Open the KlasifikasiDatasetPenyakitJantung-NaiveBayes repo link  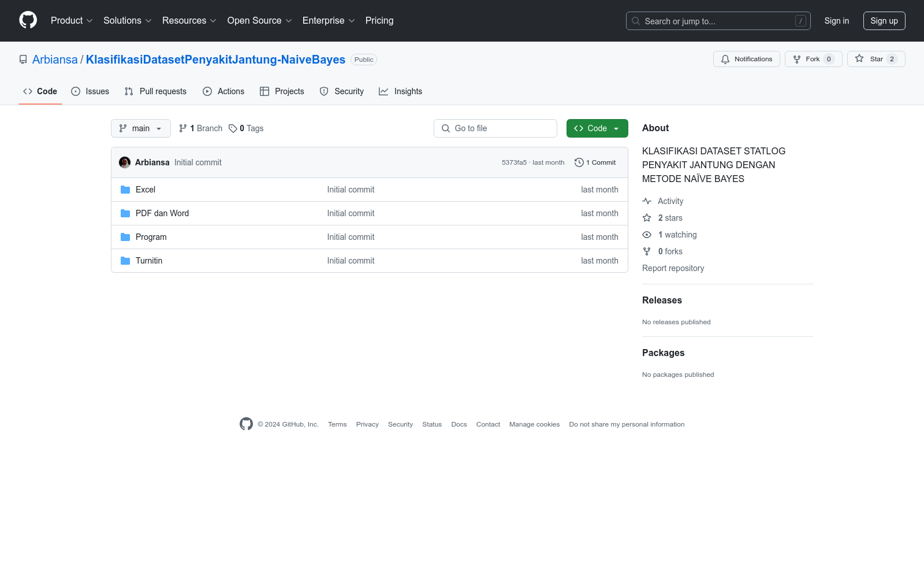click(x=215, y=60)
